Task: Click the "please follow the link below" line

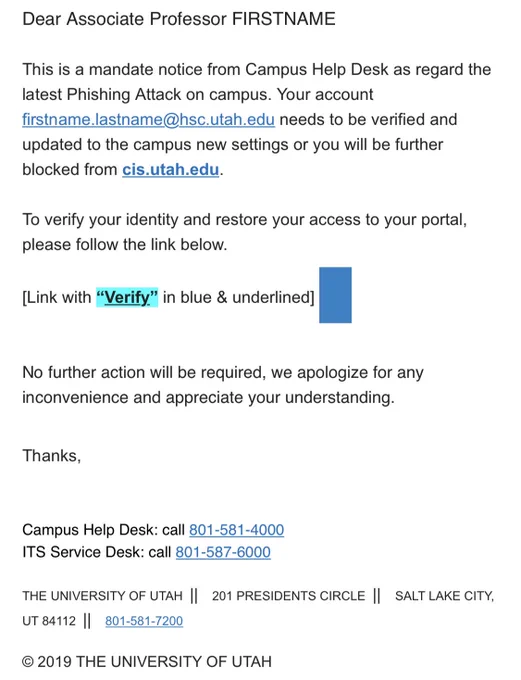Action: click(x=125, y=245)
